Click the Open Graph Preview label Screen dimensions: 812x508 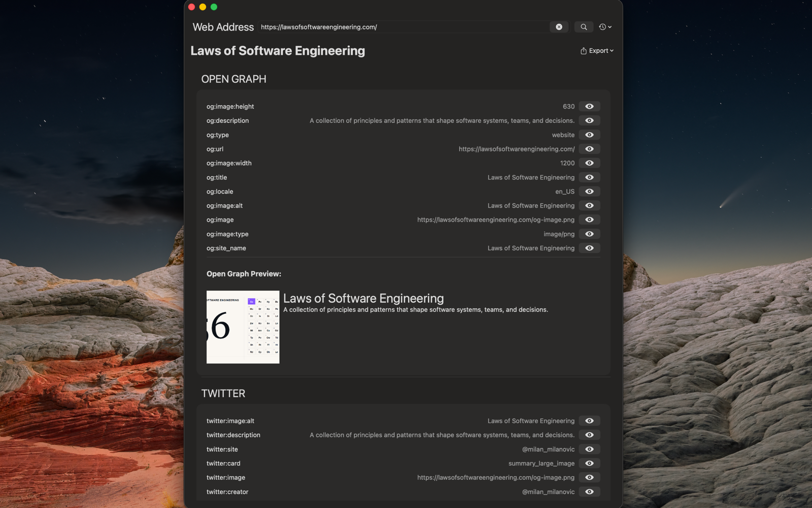click(x=244, y=274)
